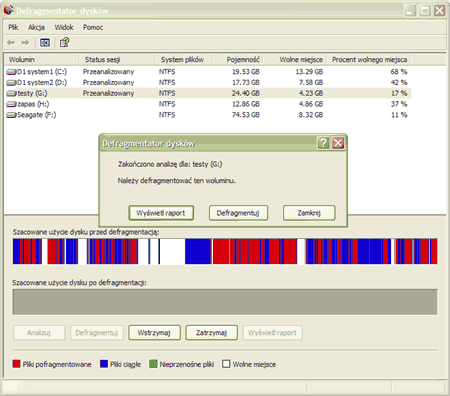Viewport: 450px width, 396px height.
Task: Click Defragmentuj in the dialog
Action: 238,213
